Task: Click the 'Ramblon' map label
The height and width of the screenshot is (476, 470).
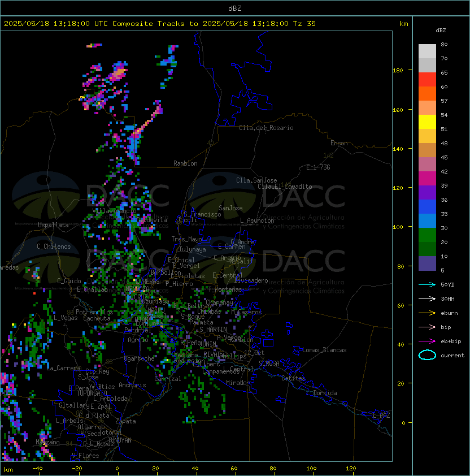Action: 185,163
